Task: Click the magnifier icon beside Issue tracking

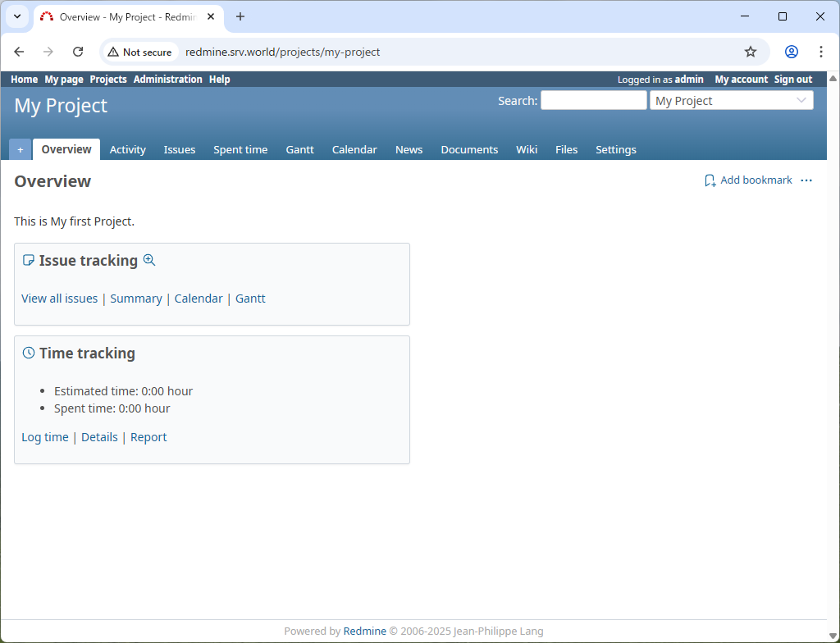Action: click(x=149, y=260)
